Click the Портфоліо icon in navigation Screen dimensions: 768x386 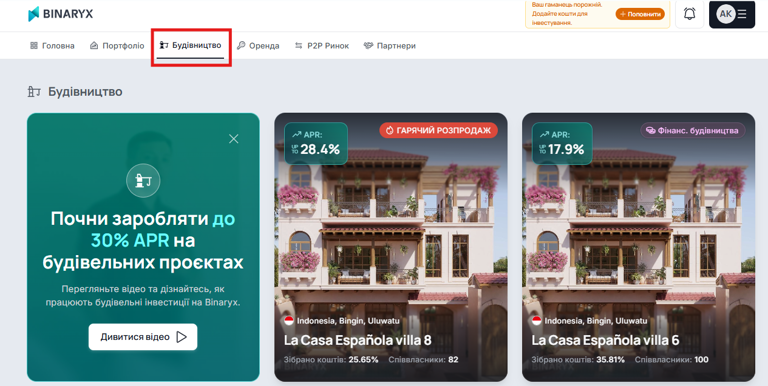94,46
